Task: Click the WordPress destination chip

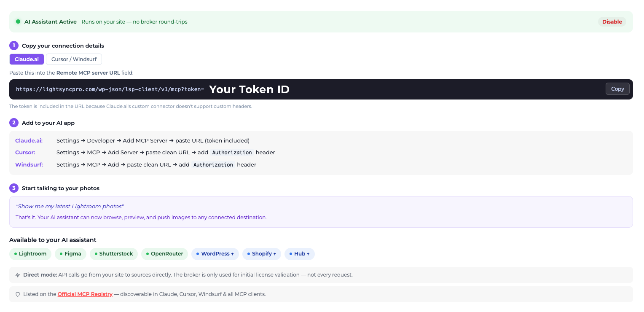Action: point(215,254)
